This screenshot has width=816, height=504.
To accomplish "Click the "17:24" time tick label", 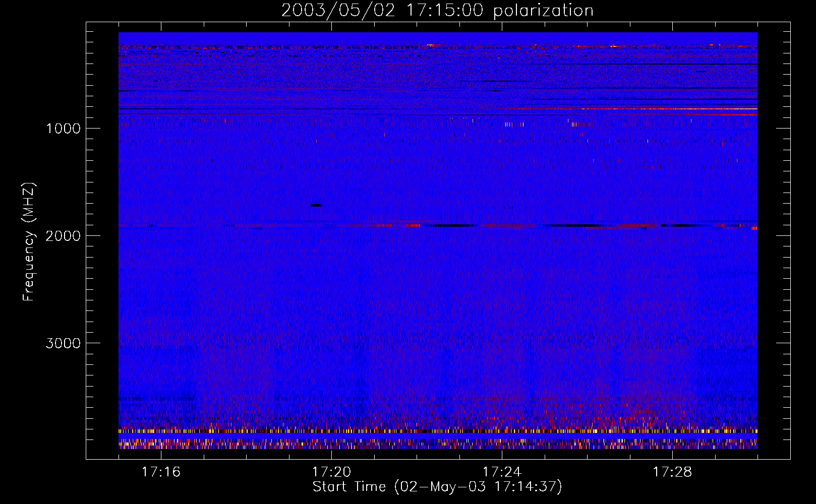I will point(502,472).
